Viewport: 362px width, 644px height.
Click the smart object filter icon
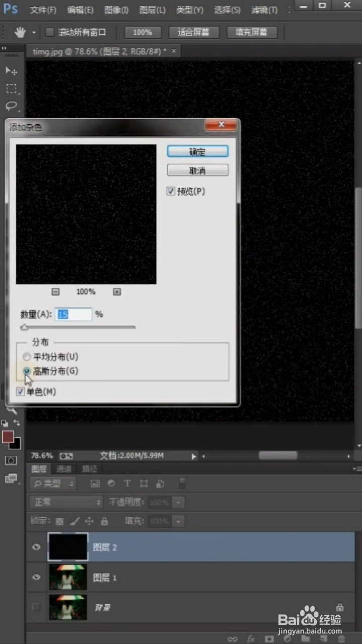[160, 484]
